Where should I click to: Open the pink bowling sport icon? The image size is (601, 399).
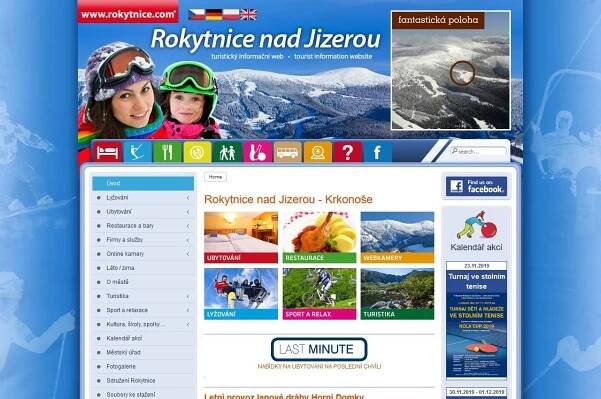(x=257, y=152)
